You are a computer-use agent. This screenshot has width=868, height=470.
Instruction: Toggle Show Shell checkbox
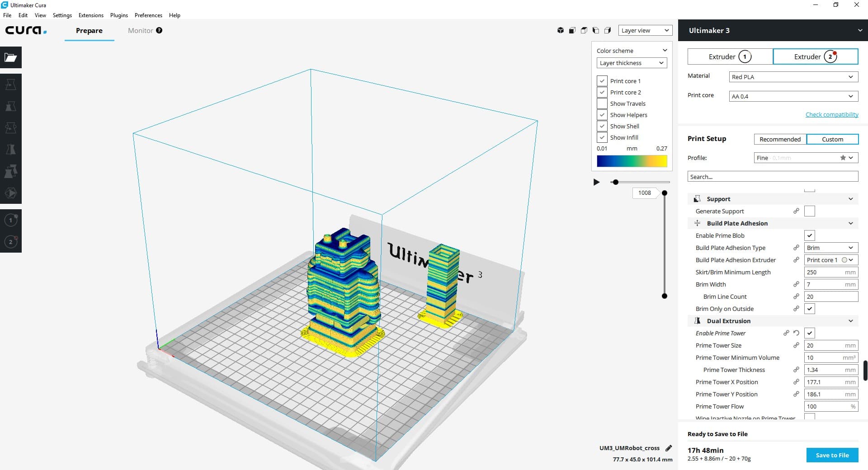(x=602, y=126)
